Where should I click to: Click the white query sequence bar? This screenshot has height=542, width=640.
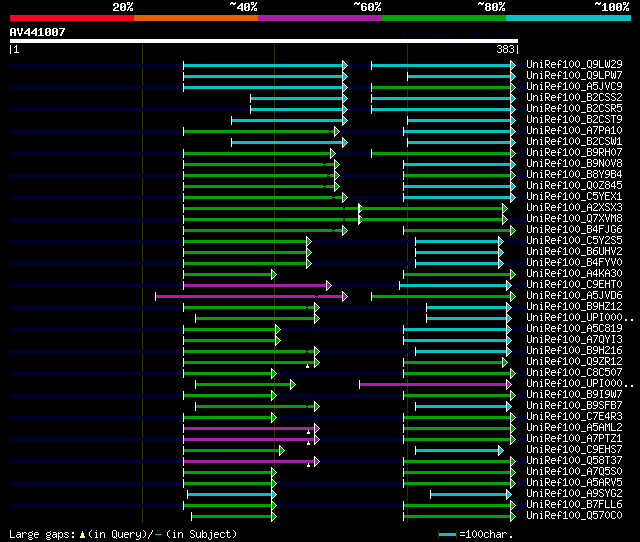pos(264,41)
